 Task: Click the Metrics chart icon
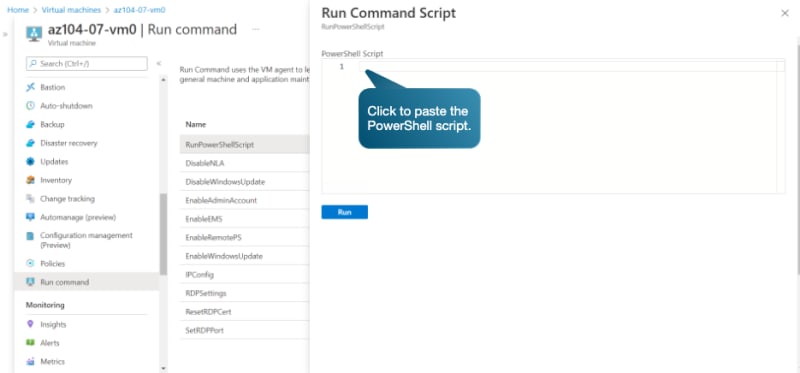click(x=30, y=362)
